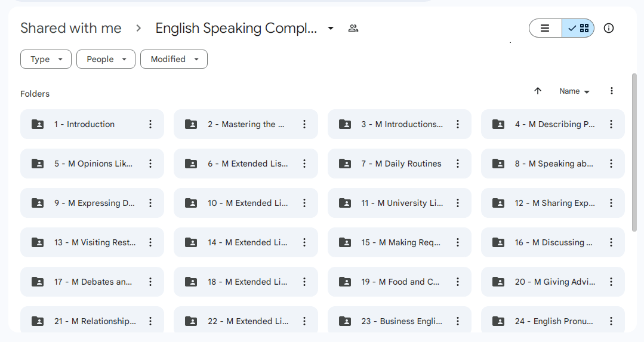Open the 22 - M Extended Li... folder

tap(246, 320)
